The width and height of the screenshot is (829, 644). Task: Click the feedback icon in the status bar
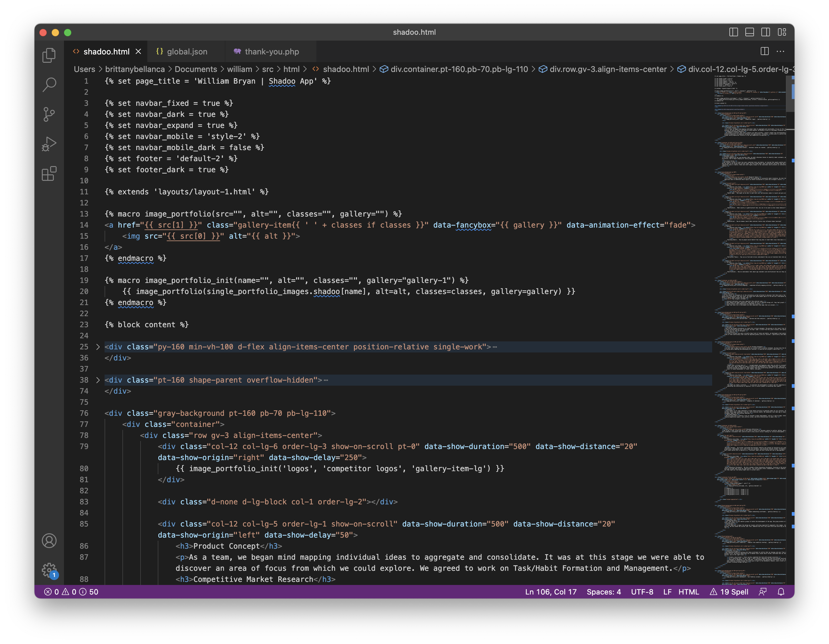(x=763, y=592)
